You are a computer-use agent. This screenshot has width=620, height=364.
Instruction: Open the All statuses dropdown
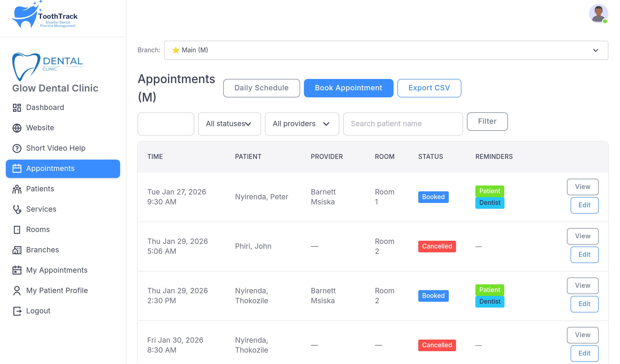(x=230, y=124)
